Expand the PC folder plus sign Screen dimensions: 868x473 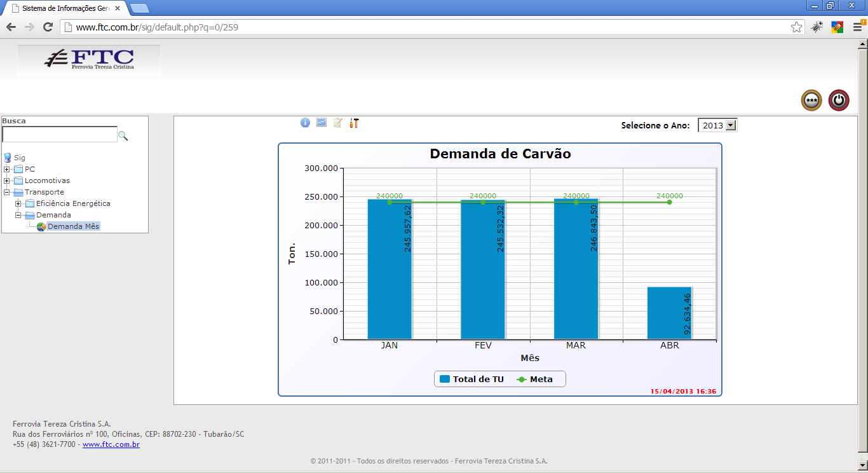[x=7, y=169]
